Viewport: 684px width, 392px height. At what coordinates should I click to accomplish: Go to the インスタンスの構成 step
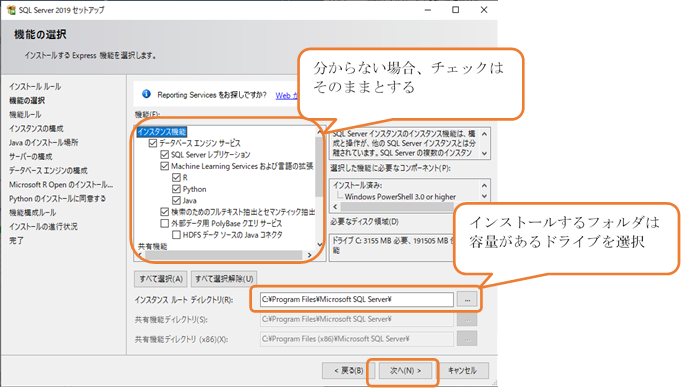(x=36, y=128)
